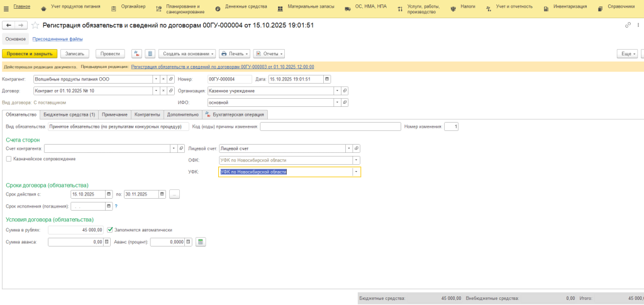Click the back navigation arrow
644x305 pixels.
point(9,25)
